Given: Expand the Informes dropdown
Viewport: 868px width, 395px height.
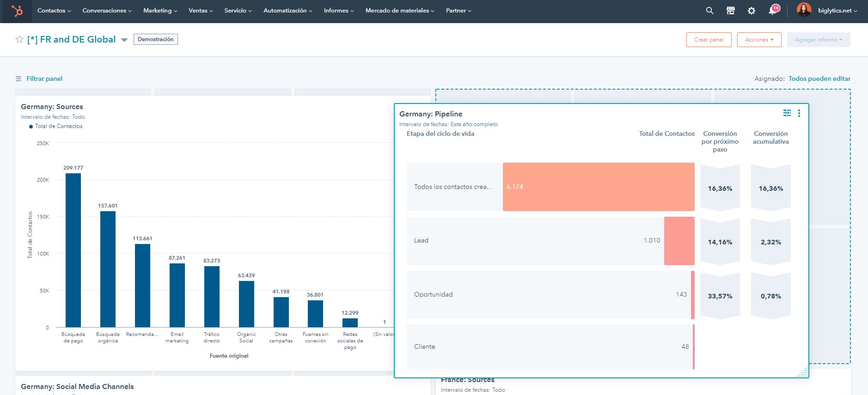Looking at the screenshot, I should point(339,11).
